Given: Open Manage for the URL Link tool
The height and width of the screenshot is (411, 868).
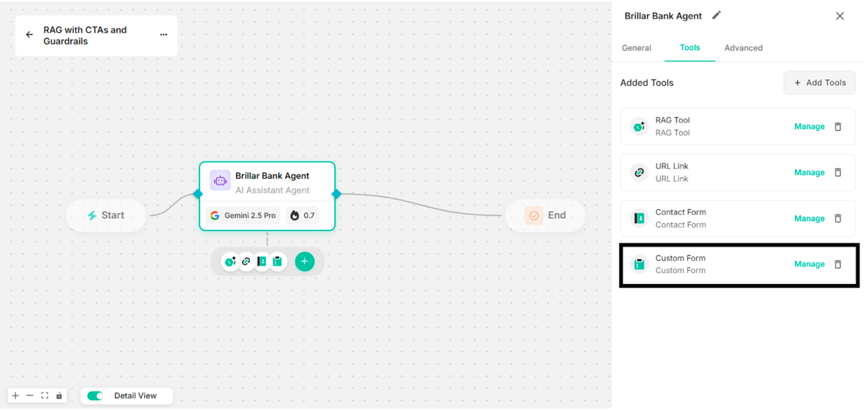Looking at the screenshot, I should pos(809,172).
